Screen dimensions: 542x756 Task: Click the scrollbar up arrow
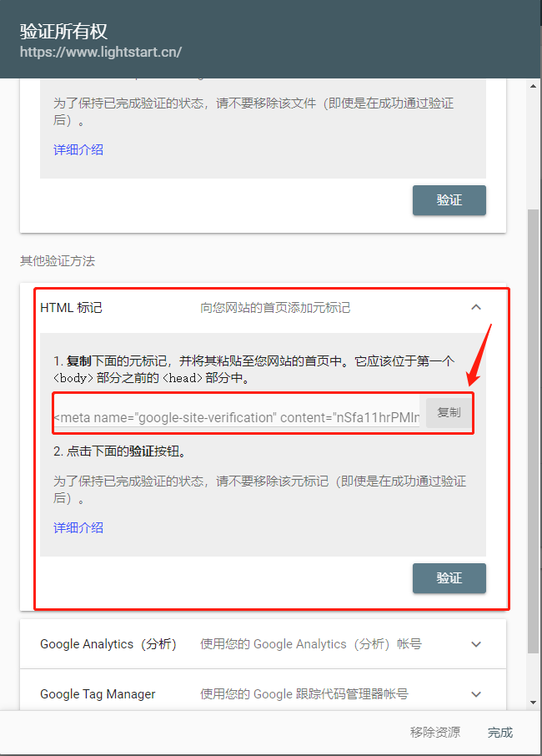533,86
